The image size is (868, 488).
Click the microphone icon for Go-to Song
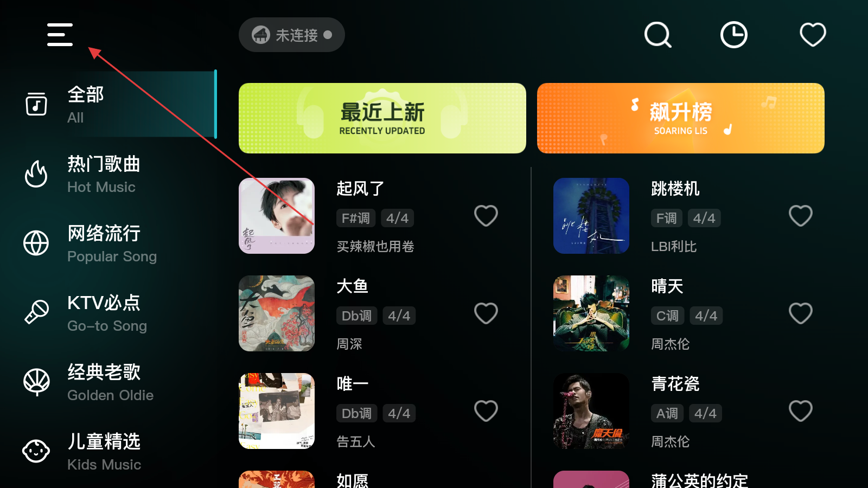click(x=36, y=312)
